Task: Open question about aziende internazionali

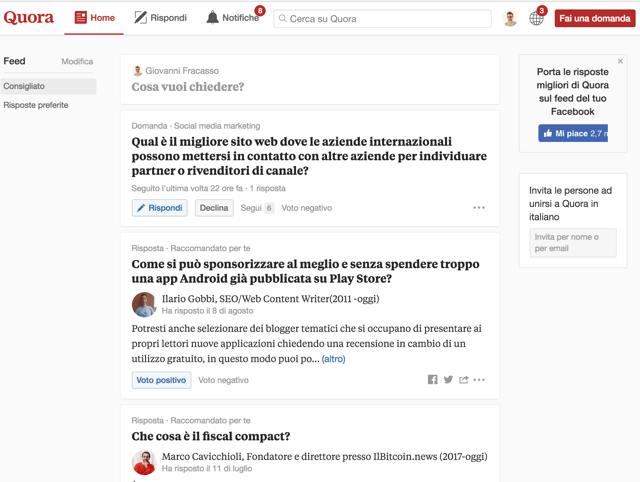Action: [309, 156]
